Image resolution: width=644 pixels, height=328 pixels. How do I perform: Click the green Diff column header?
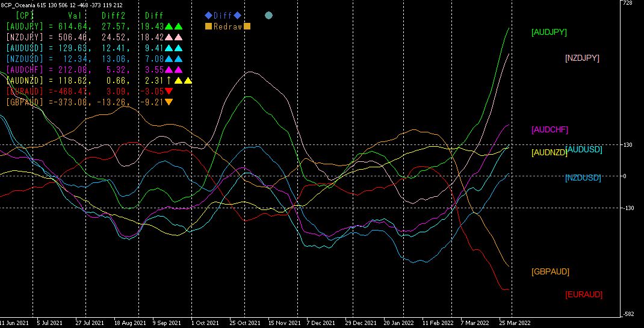(154, 16)
